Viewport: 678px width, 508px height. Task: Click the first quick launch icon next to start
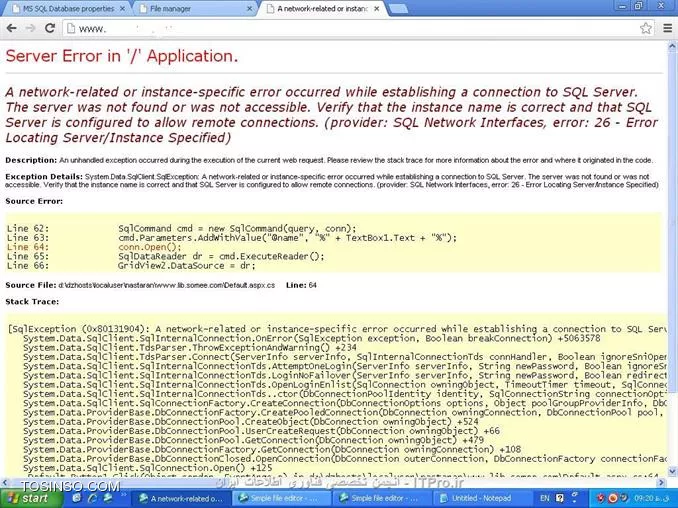coord(77,498)
